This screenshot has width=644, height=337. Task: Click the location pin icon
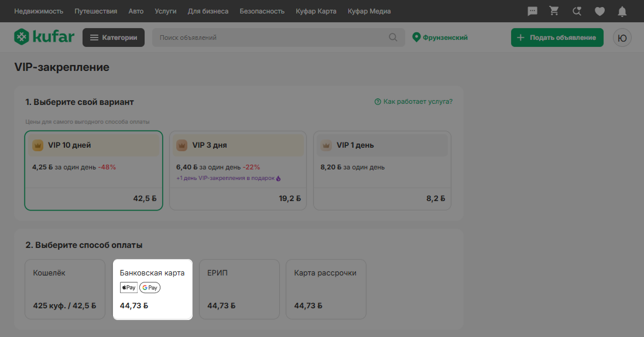point(416,38)
